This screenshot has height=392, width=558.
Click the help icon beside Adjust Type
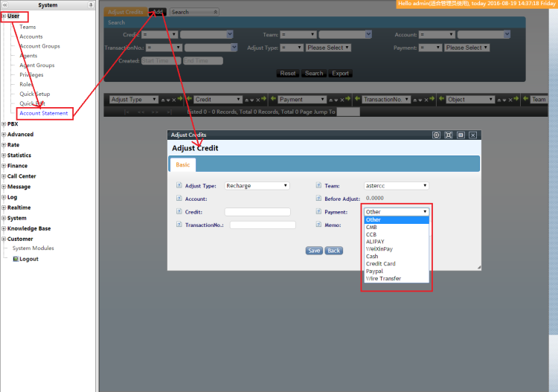click(x=179, y=186)
